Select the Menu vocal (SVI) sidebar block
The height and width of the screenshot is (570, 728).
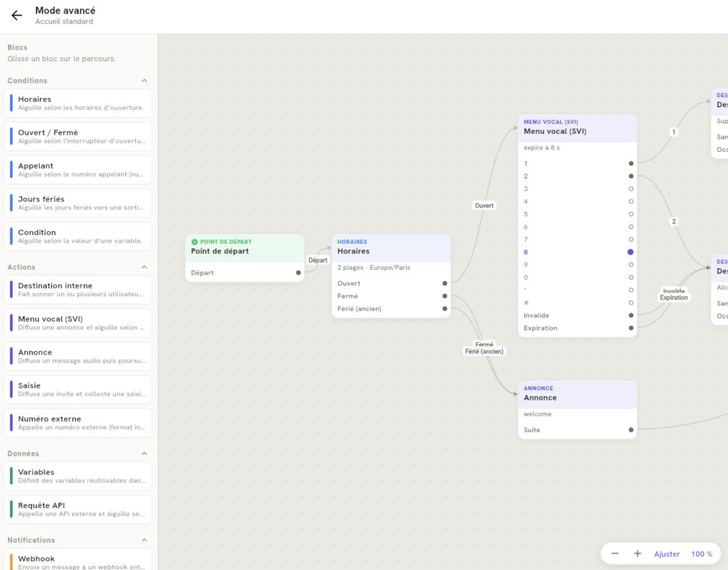point(78,323)
